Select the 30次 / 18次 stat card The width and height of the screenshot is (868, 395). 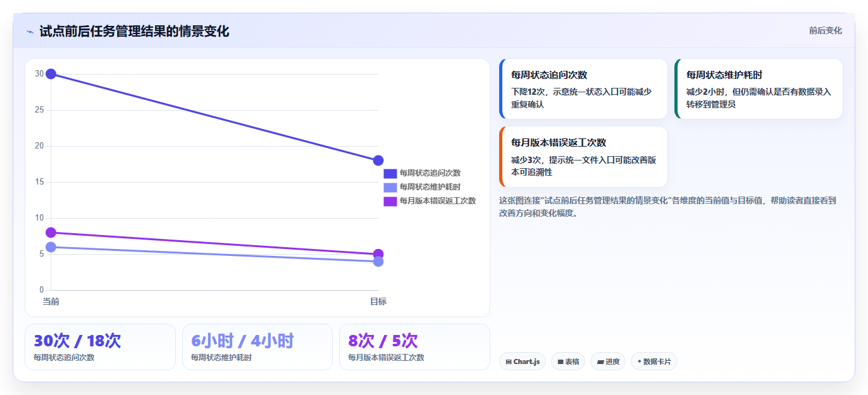click(x=100, y=347)
